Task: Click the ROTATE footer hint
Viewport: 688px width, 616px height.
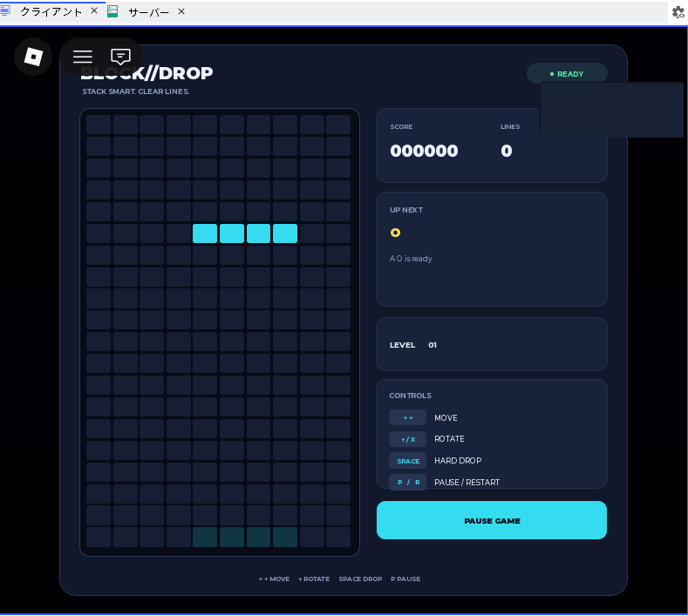Action: click(x=314, y=579)
